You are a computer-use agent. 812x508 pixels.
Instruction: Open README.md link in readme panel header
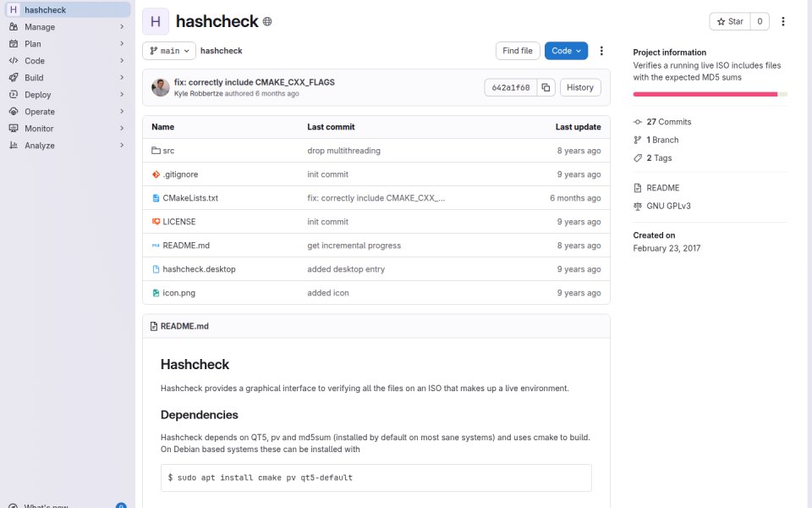[184, 326]
